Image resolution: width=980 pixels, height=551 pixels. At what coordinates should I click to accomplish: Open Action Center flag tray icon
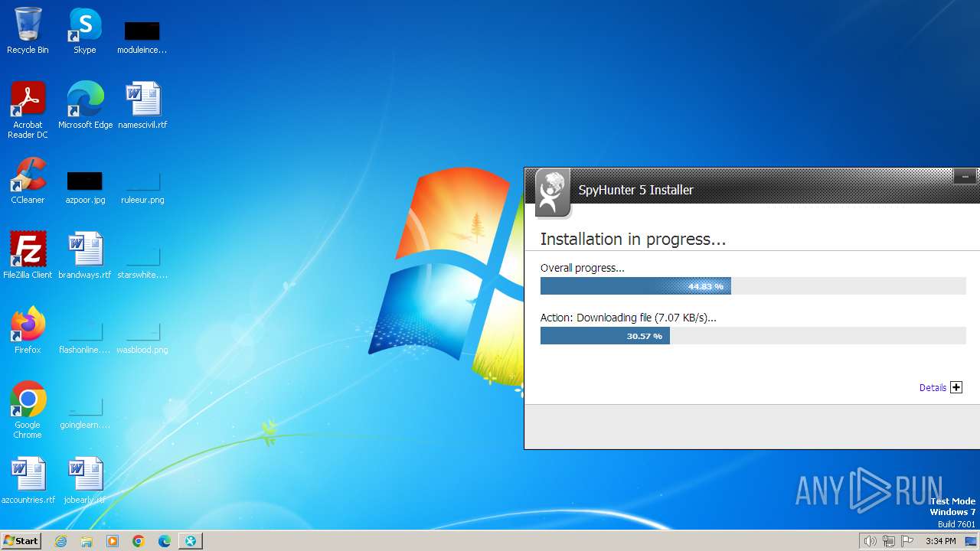907,541
